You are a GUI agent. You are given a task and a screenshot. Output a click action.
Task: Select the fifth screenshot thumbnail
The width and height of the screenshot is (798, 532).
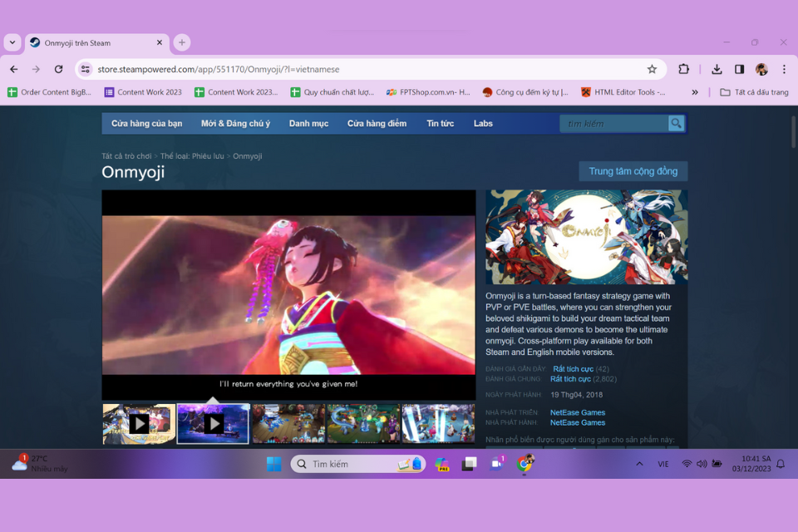tap(438, 424)
